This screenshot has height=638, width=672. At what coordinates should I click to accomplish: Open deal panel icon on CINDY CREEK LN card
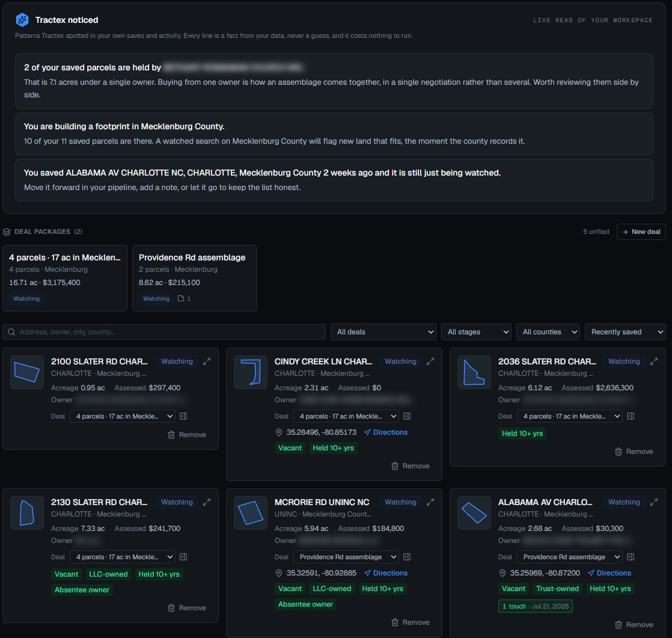point(407,416)
